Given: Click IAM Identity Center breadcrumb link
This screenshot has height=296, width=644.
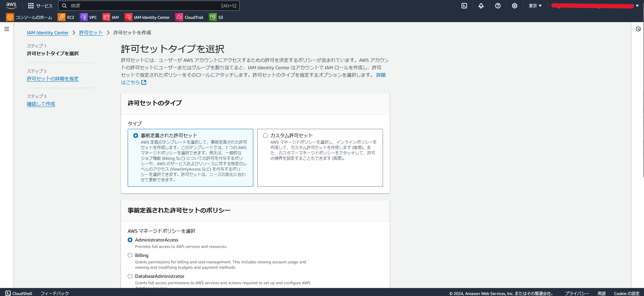Looking at the screenshot, I should pos(48,33).
